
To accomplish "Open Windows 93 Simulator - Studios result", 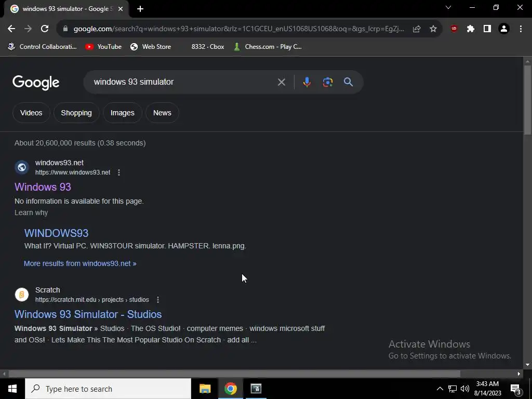I will point(88,314).
